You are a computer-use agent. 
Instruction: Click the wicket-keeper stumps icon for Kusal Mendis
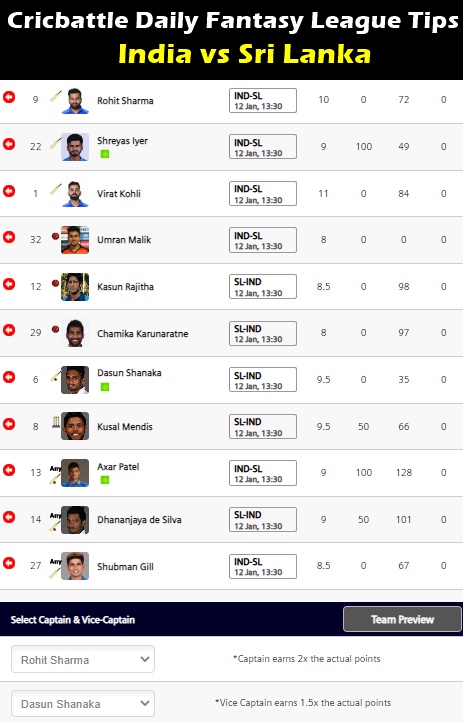(x=56, y=421)
